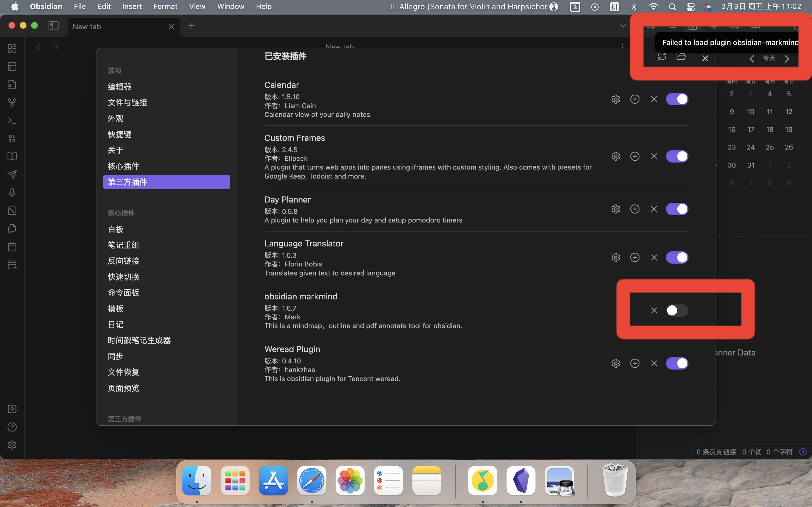Screen dimensions: 812x507
Task: Open Calendar plugin settings gear
Action: click(x=615, y=99)
